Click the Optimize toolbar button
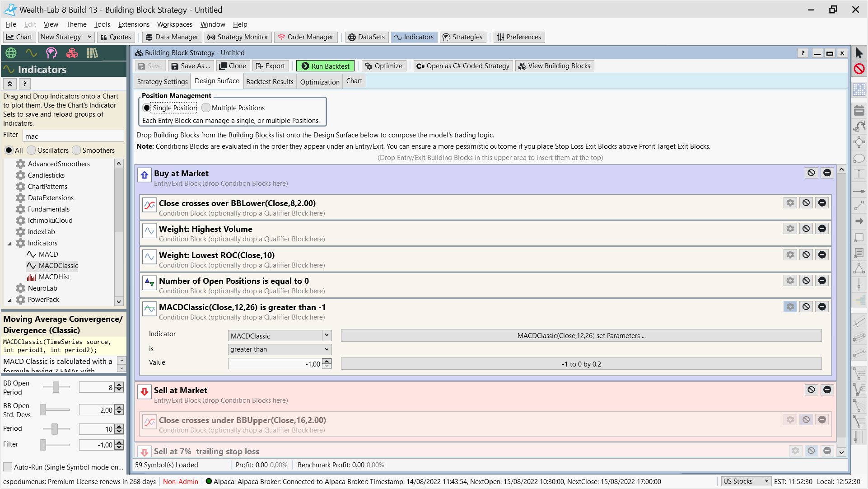 [383, 66]
